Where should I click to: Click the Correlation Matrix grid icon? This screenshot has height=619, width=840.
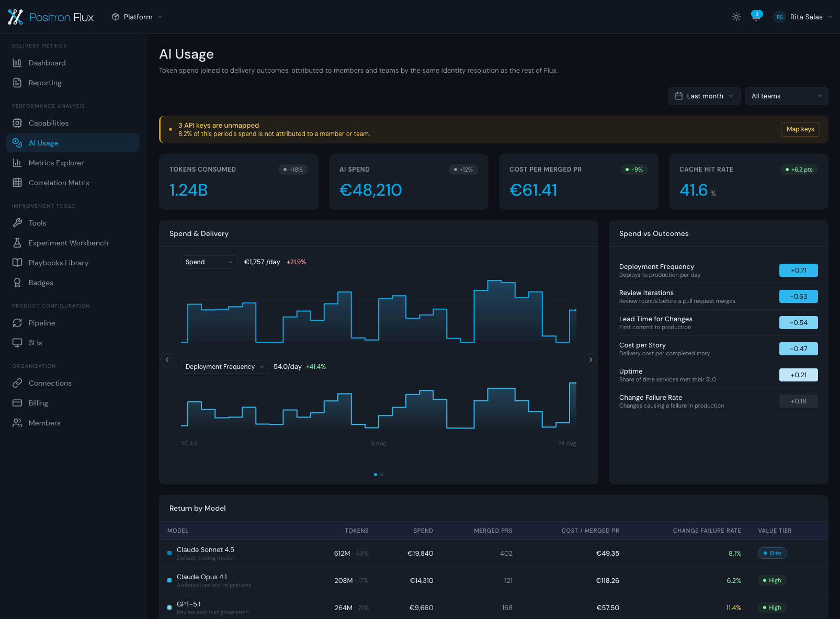[x=17, y=183]
